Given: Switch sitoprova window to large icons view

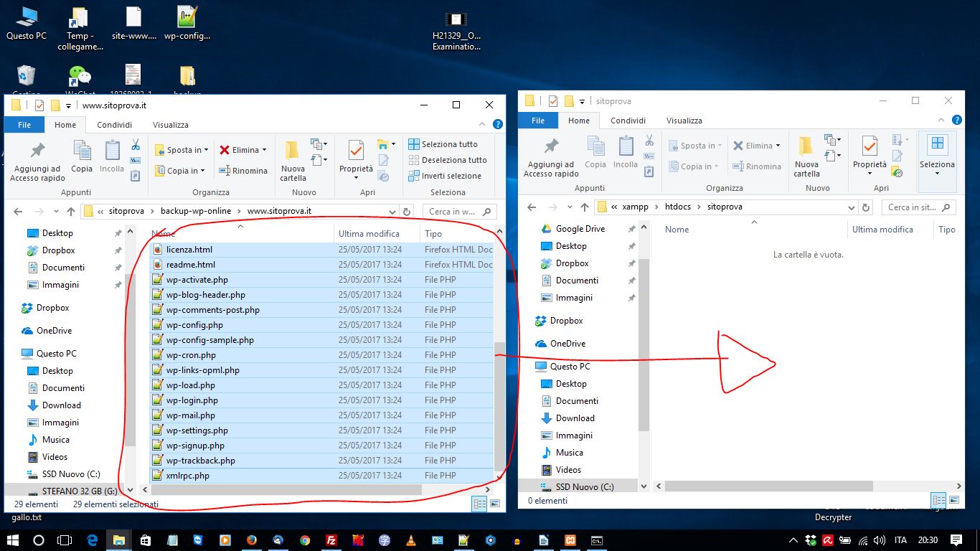Looking at the screenshot, I should point(954,500).
